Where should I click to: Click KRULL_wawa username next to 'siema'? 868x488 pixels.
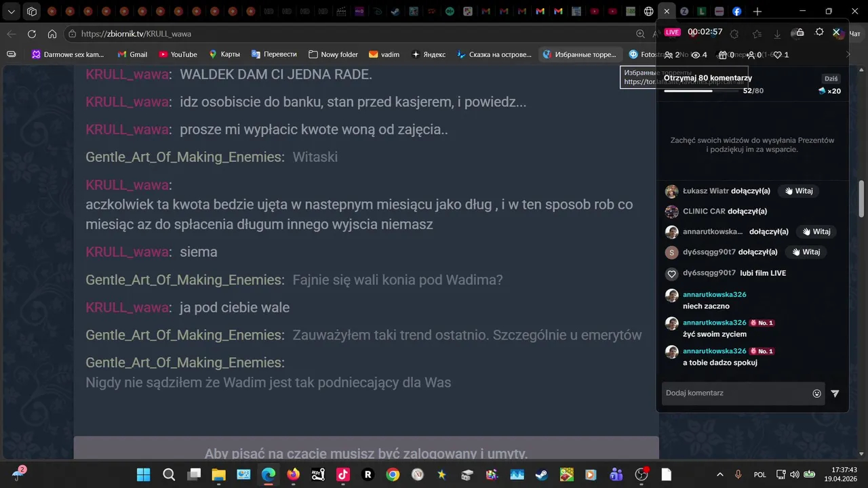[127, 252]
